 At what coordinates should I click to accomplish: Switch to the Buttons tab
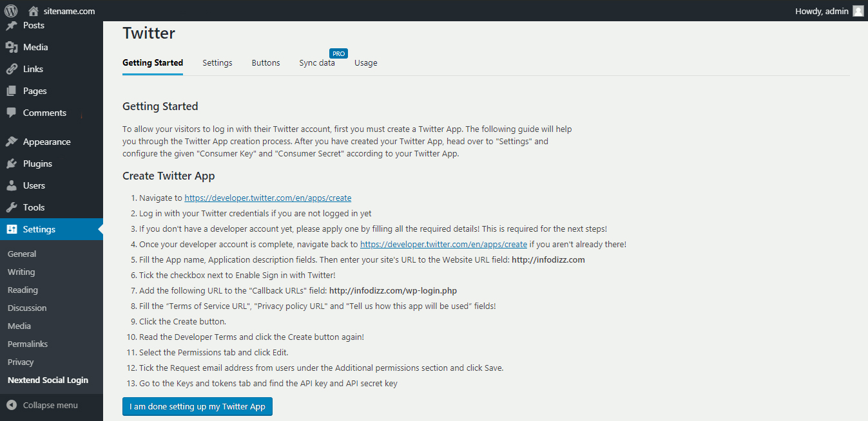[x=265, y=63]
